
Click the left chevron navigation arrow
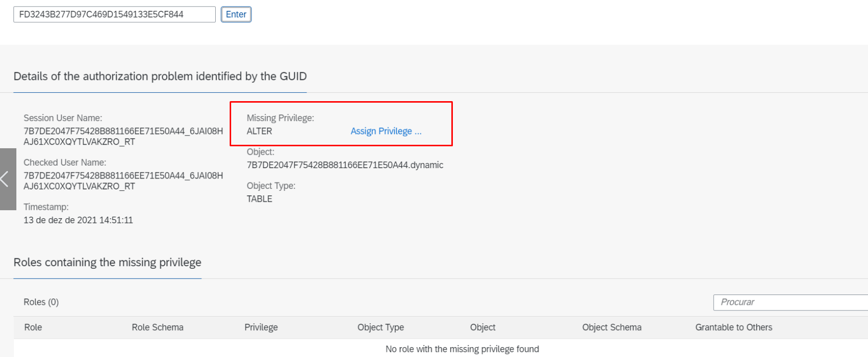point(7,179)
